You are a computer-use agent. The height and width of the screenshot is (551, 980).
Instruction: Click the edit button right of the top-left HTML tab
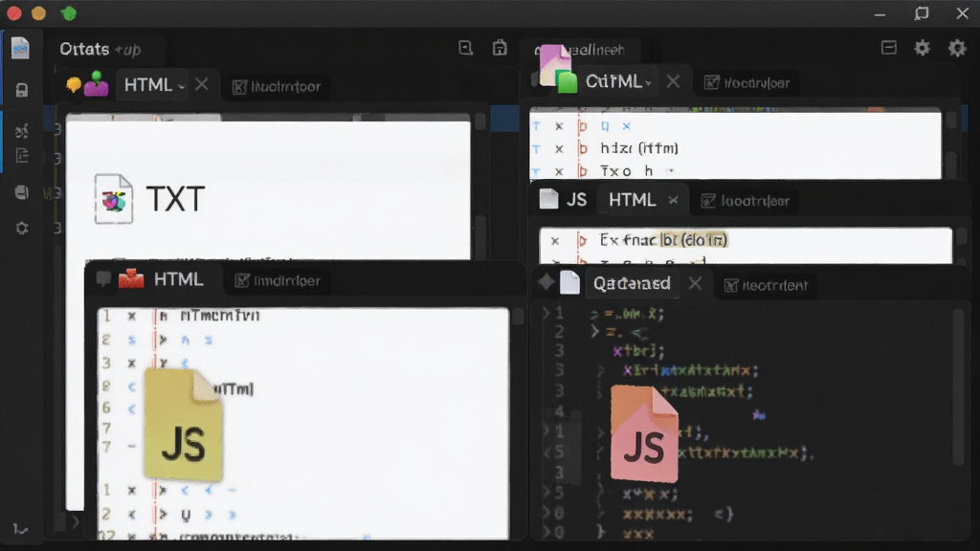pyautogui.click(x=277, y=87)
